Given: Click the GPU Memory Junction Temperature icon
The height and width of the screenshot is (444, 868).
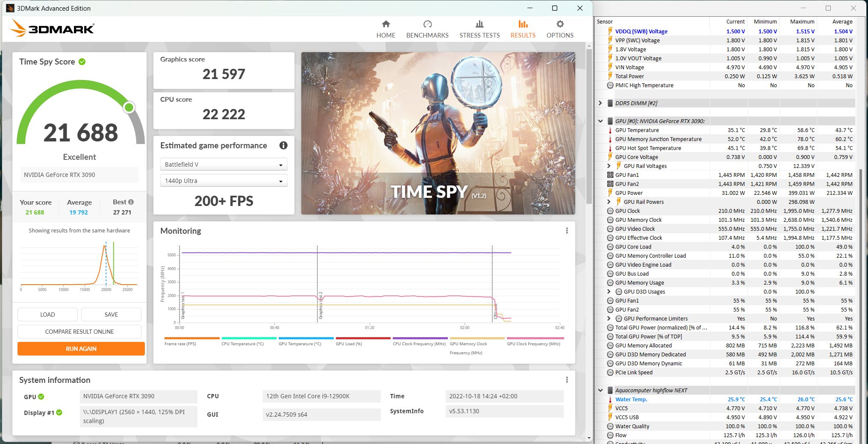Looking at the screenshot, I should coord(610,139).
